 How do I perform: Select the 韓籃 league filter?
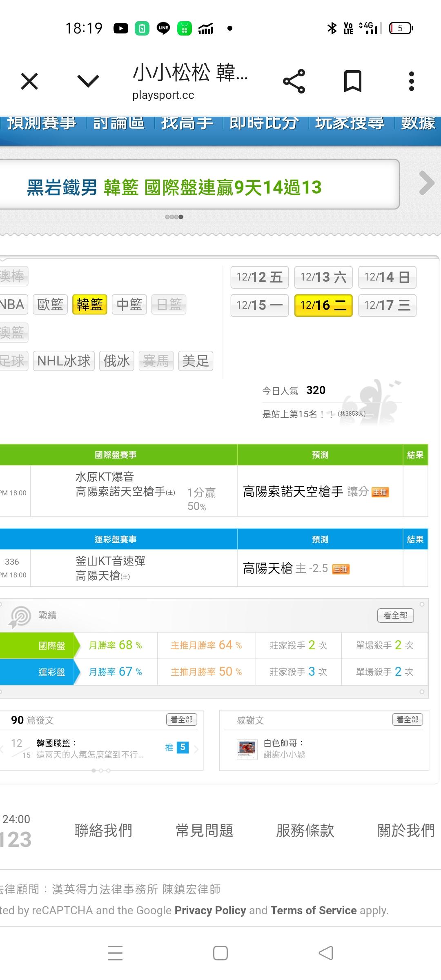(89, 305)
